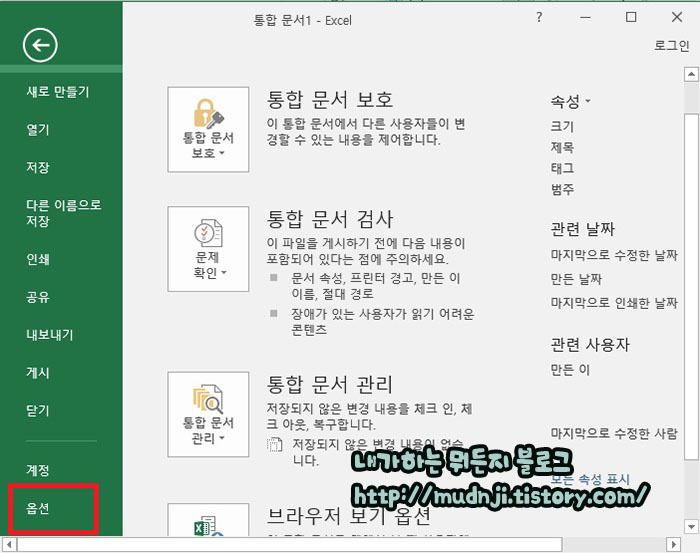Click 마지막으로 수정한 사람 label
700x553 pixels.
coord(614,433)
